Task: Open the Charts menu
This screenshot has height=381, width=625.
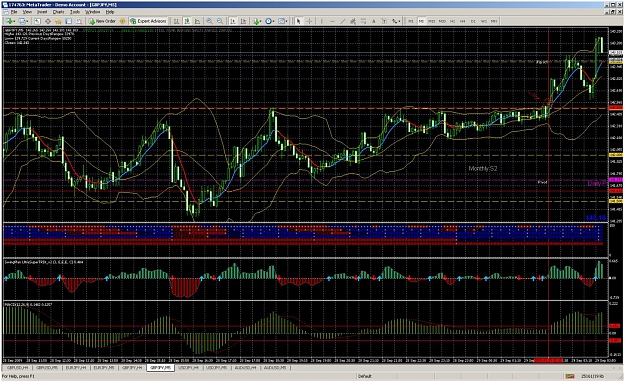Action: click(x=59, y=12)
